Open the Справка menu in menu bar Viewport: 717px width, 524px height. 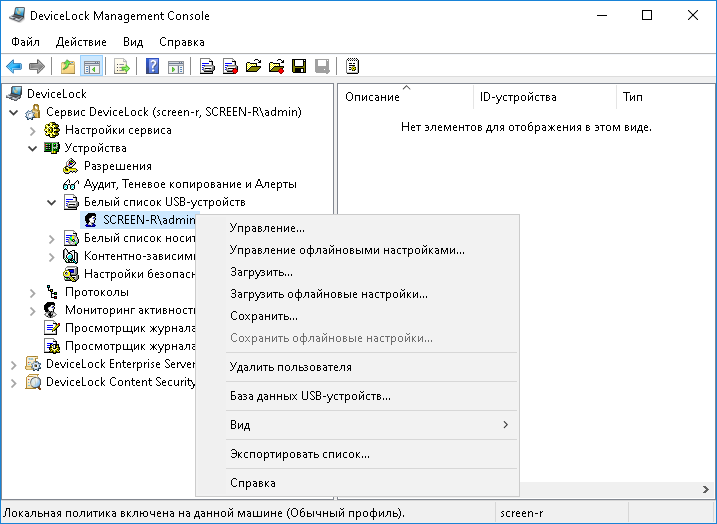pyautogui.click(x=182, y=42)
